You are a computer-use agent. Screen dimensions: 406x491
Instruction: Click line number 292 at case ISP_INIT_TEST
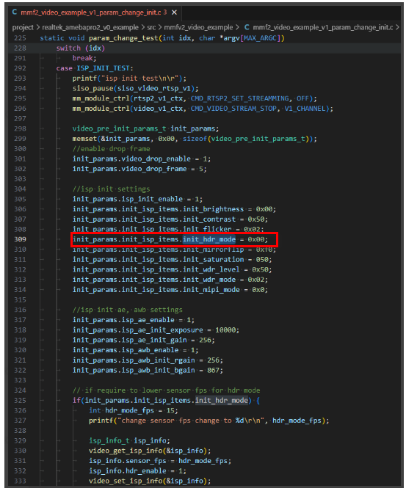(20, 68)
